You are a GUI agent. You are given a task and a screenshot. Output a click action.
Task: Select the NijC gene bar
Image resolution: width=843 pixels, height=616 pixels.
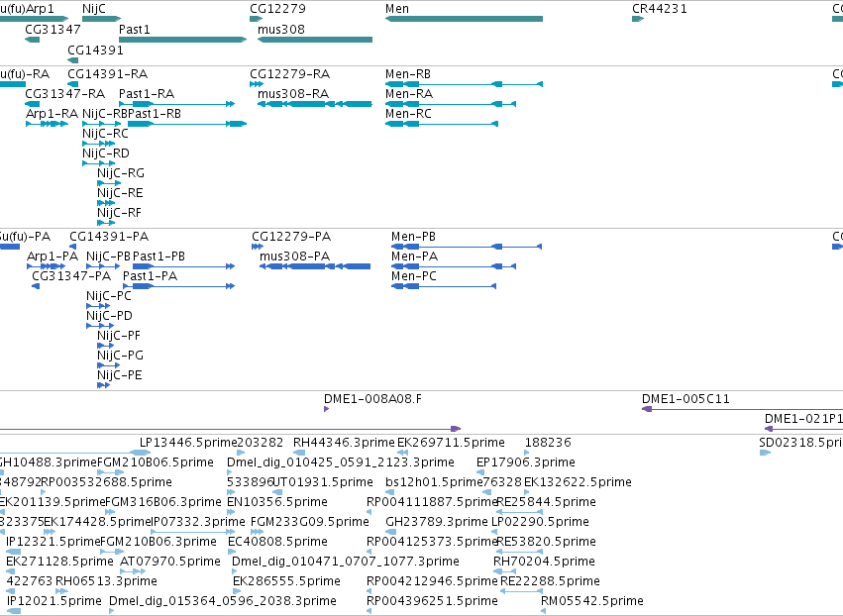tap(102, 19)
